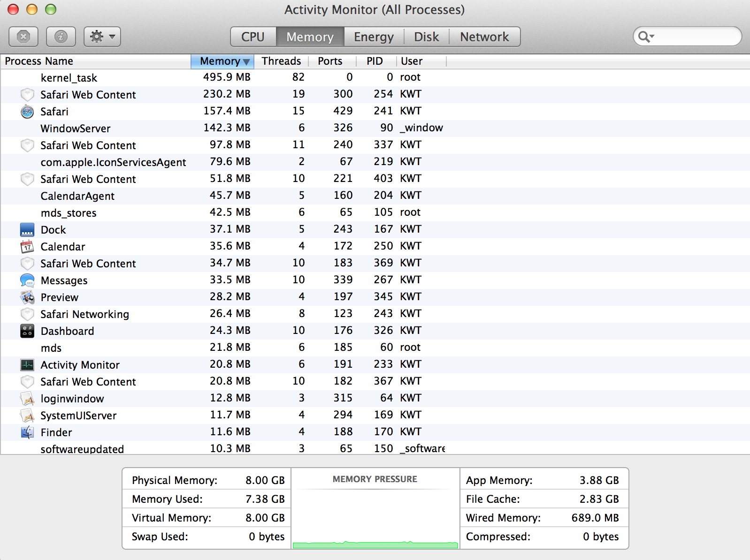This screenshot has width=750, height=560.
Task: Click the Swap Used 0 bytes value
Action: click(x=267, y=537)
